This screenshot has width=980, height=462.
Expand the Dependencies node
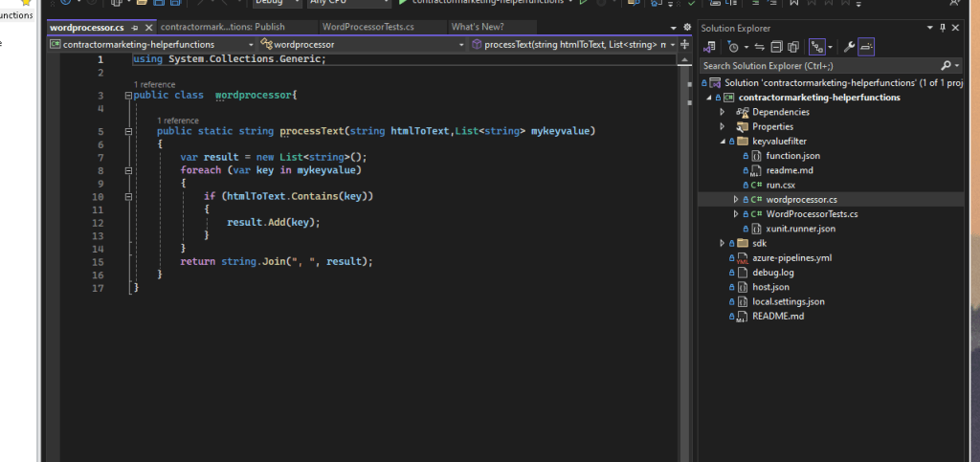723,112
